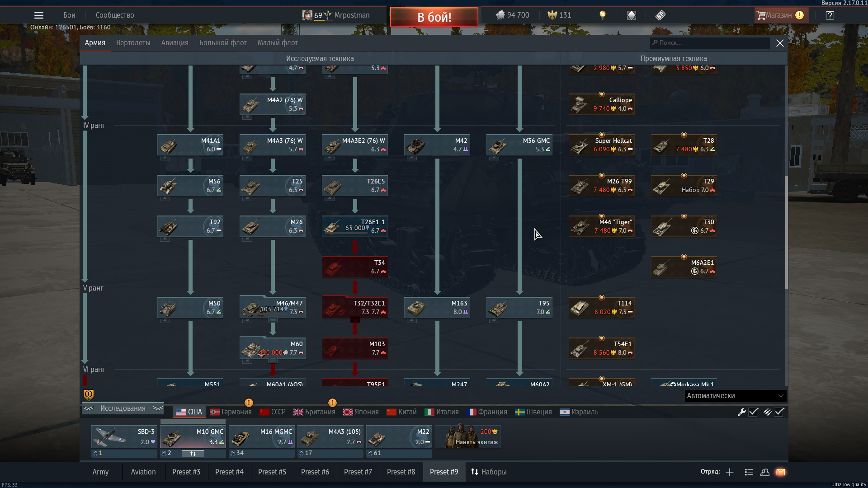Focus the Поиск search field
868x488 pixels.
tap(710, 43)
